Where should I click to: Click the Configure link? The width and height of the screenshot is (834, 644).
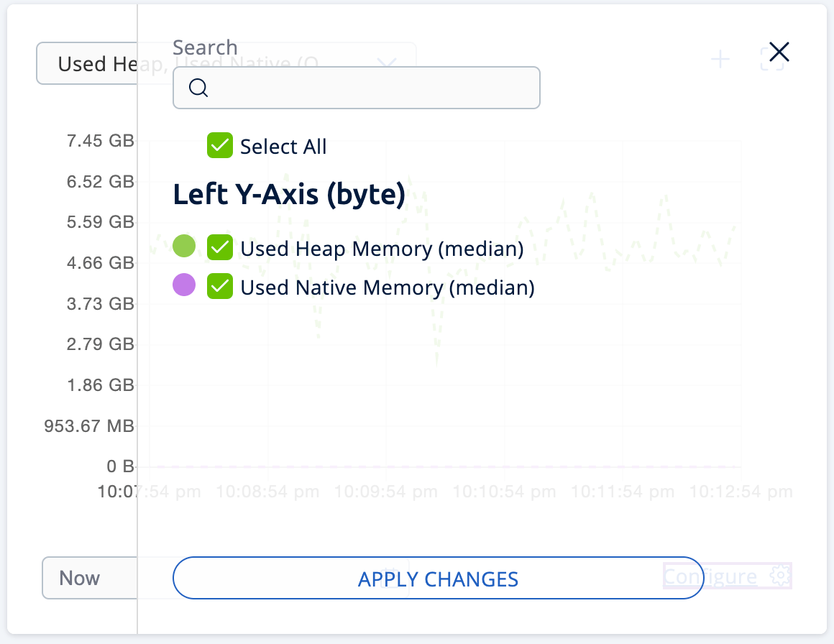click(710, 576)
